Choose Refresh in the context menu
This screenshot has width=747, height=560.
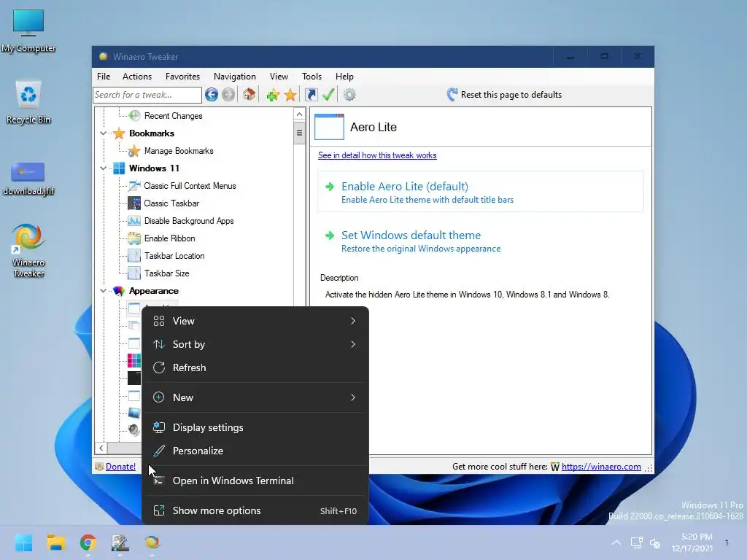tap(255, 367)
